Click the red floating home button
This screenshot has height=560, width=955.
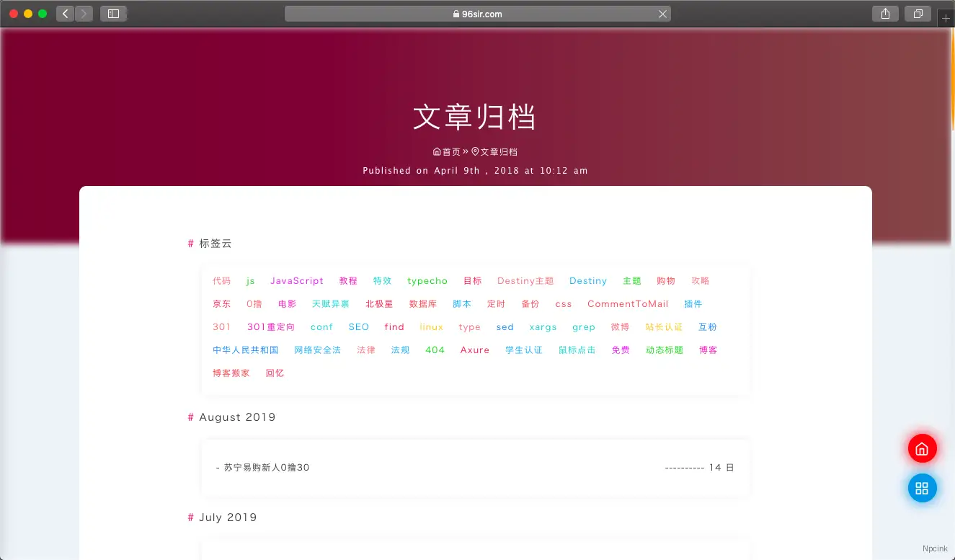922,448
